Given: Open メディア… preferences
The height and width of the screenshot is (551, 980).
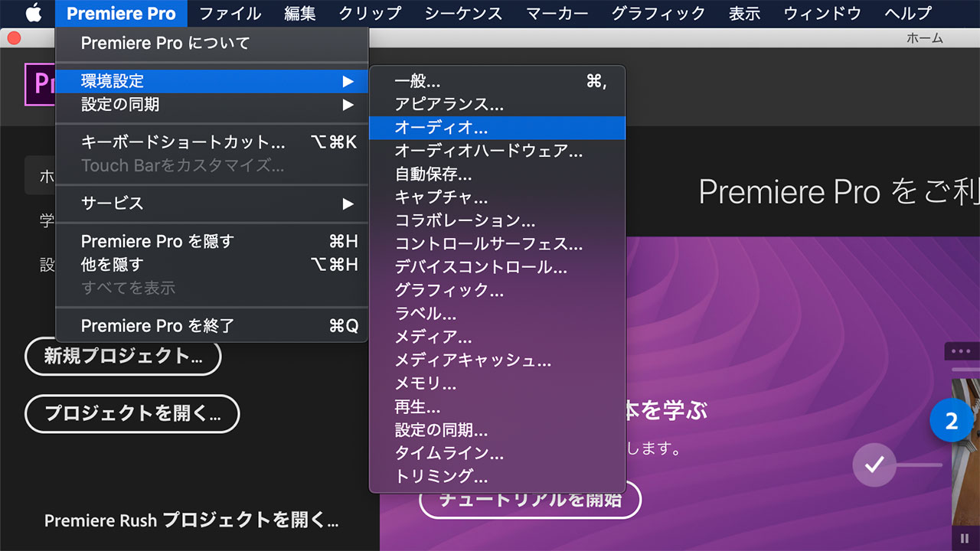Looking at the screenshot, I should (497, 337).
